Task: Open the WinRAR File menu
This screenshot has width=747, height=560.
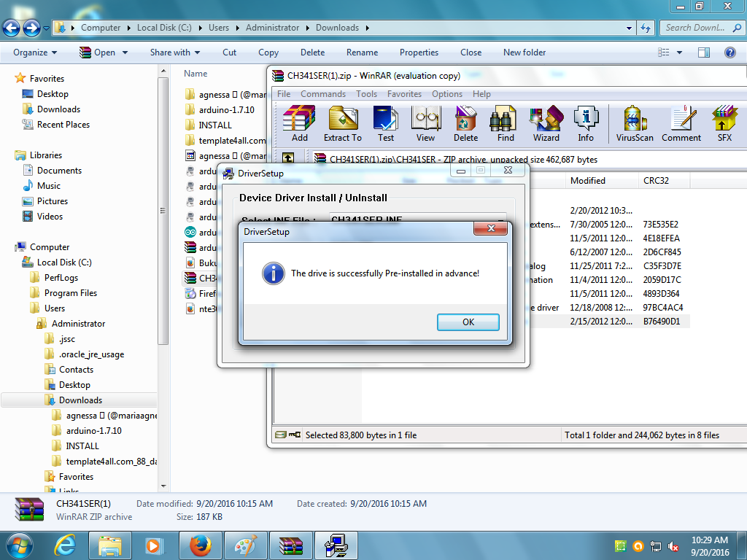Action: pyautogui.click(x=284, y=94)
